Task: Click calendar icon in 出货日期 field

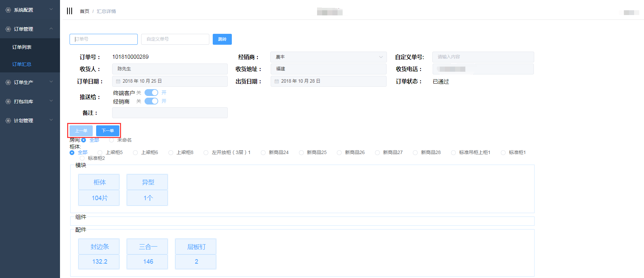Action: point(277,81)
